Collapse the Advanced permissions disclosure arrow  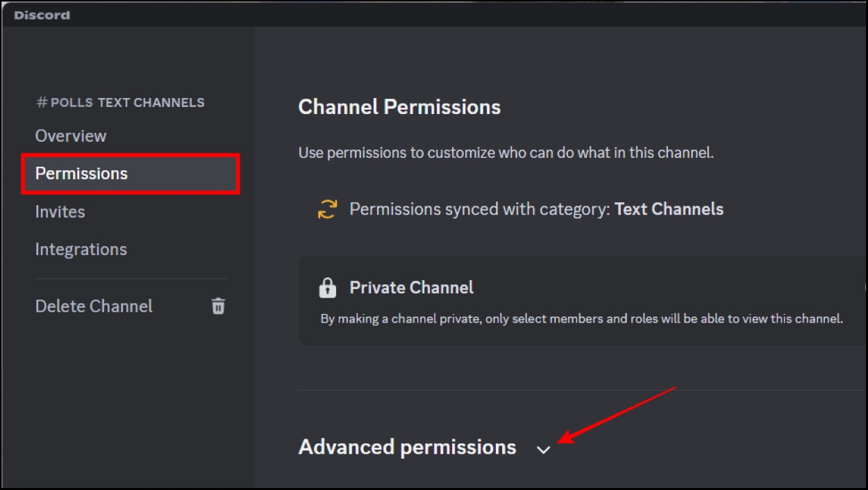click(543, 450)
